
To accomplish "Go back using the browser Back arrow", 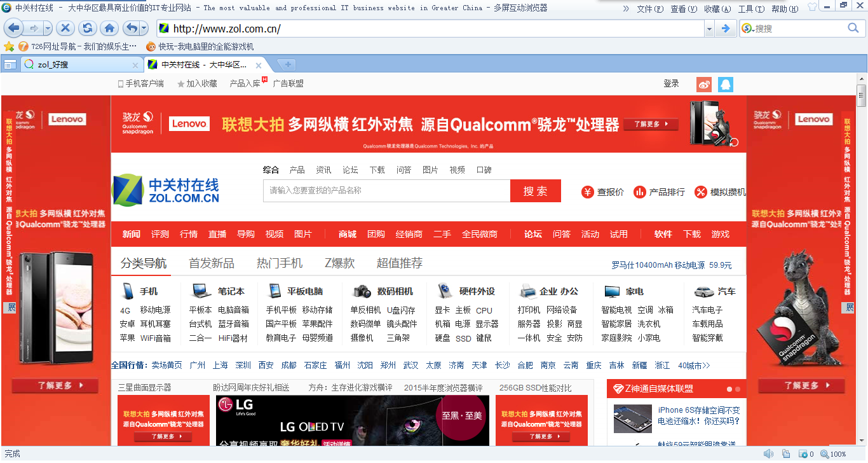I will coord(13,28).
